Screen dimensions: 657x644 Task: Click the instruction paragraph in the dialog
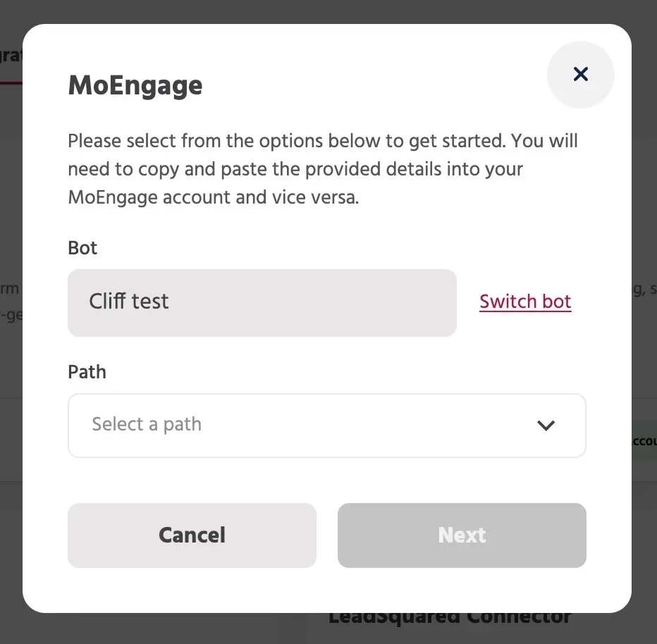(x=323, y=169)
